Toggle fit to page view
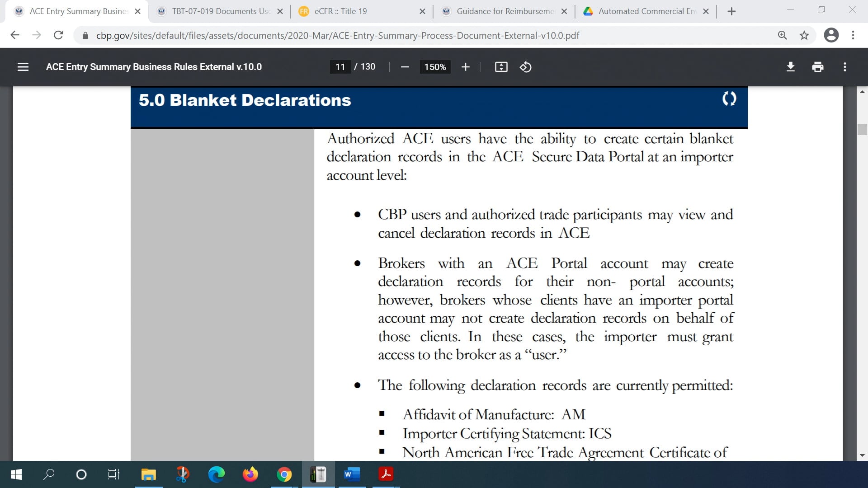 coord(501,67)
